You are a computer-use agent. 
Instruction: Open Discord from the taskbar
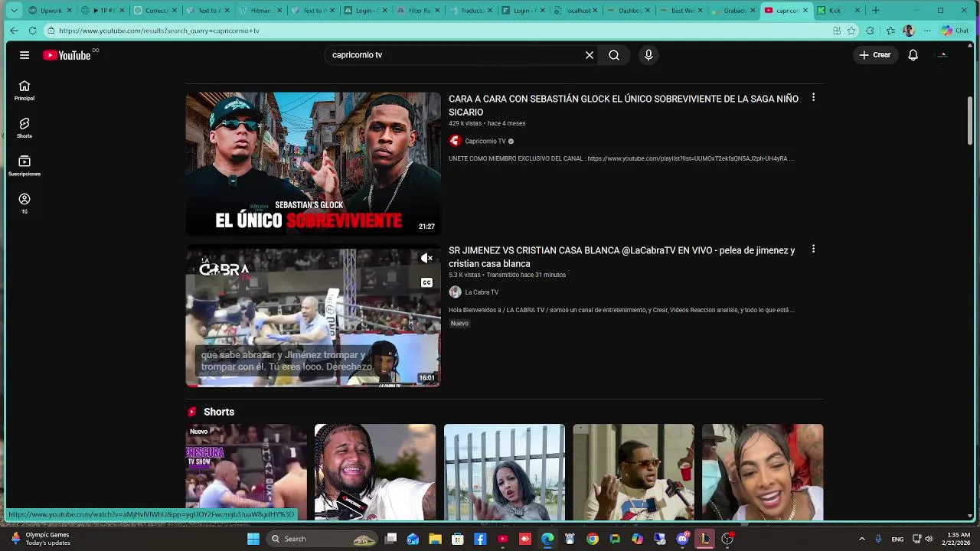[x=682, y=539]
